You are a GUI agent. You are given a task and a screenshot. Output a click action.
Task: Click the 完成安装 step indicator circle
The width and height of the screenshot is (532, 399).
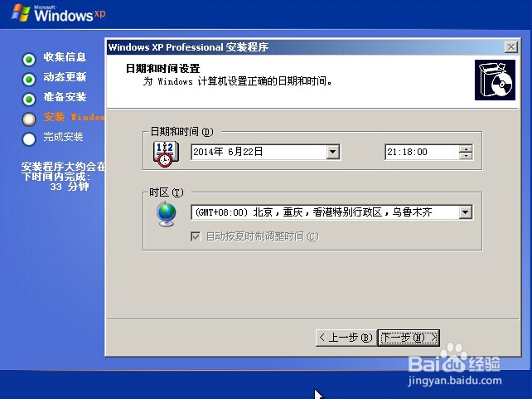pyautogui.click(x=29, y=139)
